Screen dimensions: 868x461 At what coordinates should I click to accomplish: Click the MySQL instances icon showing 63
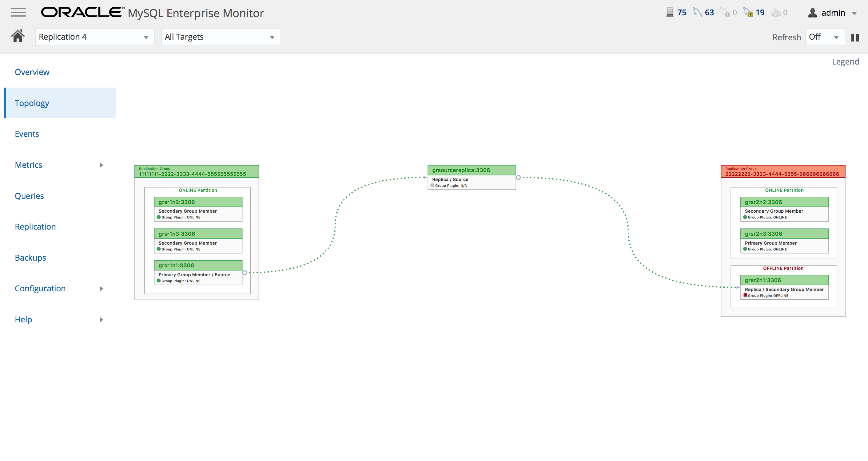coord(697,13)
